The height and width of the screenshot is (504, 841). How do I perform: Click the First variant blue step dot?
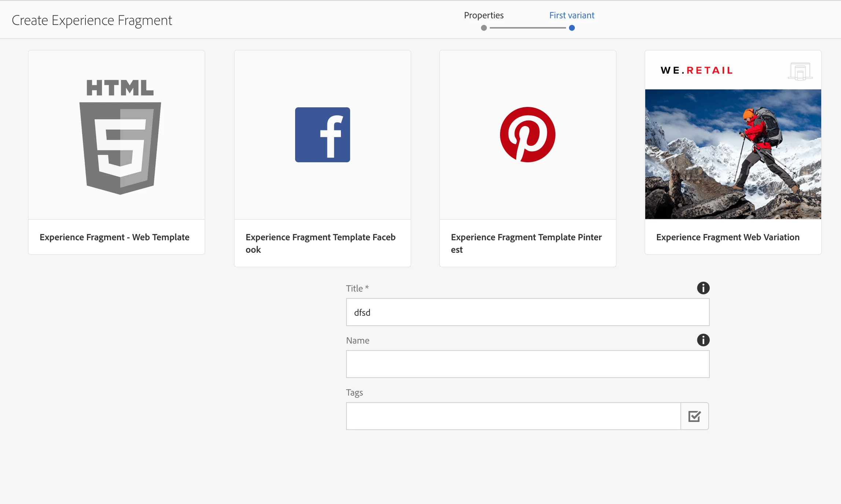coord(572,28)
